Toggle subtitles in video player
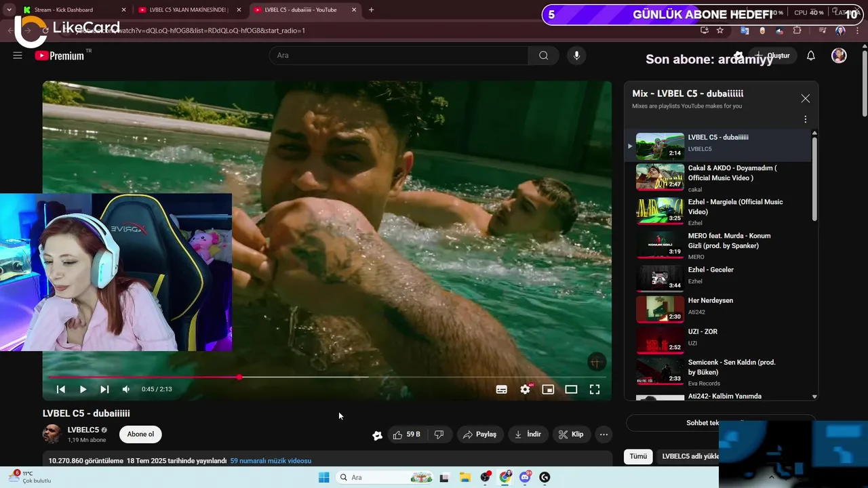868x488 pixels. pos(502,389)
